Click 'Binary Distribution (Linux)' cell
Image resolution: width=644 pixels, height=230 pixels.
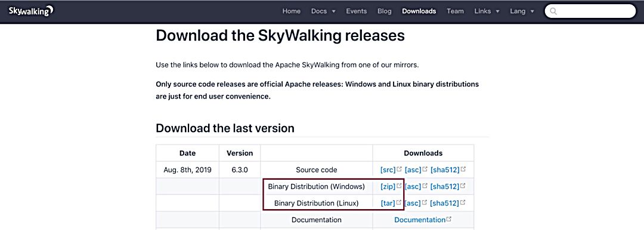(316, 203)
